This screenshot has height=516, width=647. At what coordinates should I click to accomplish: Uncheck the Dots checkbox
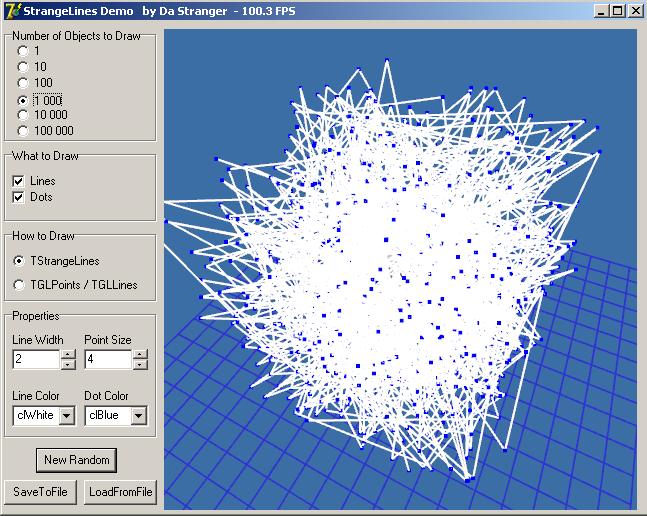click(x=18, y=197)
